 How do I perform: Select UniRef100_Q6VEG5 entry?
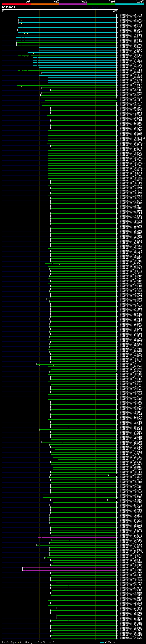[131, 538]
